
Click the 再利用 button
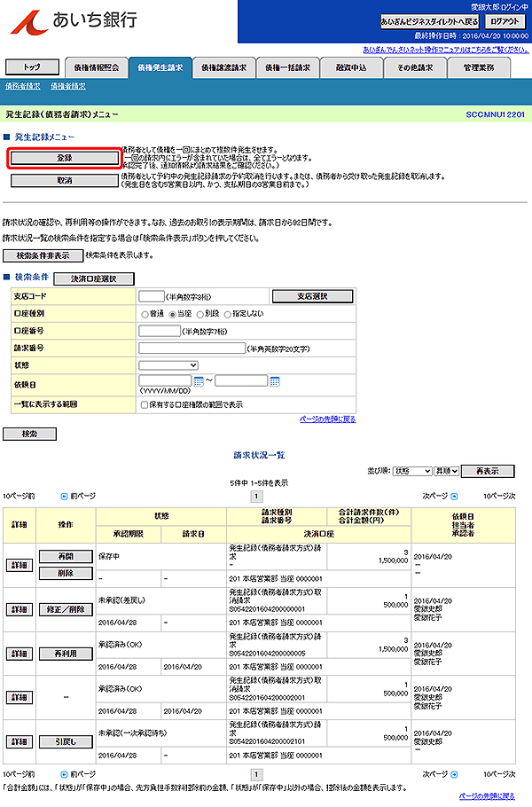[66, 654]
